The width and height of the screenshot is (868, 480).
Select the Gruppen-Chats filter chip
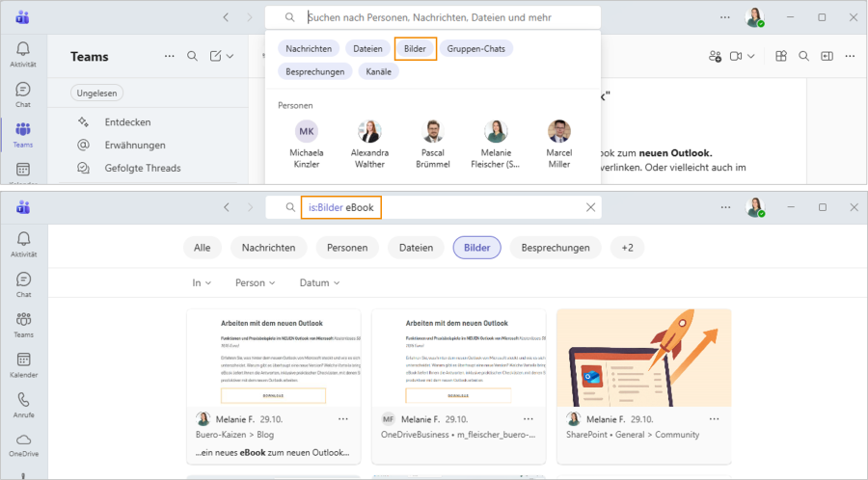(x=479, y=48)
